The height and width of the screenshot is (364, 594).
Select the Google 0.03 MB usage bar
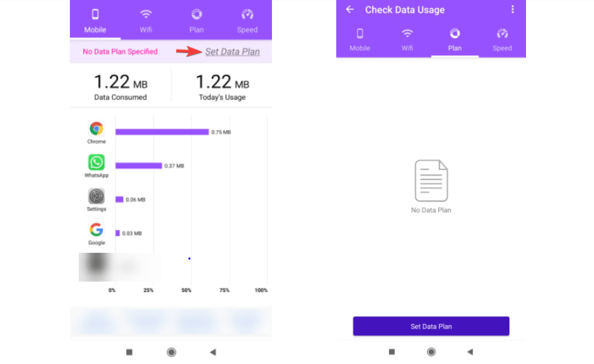117,233
